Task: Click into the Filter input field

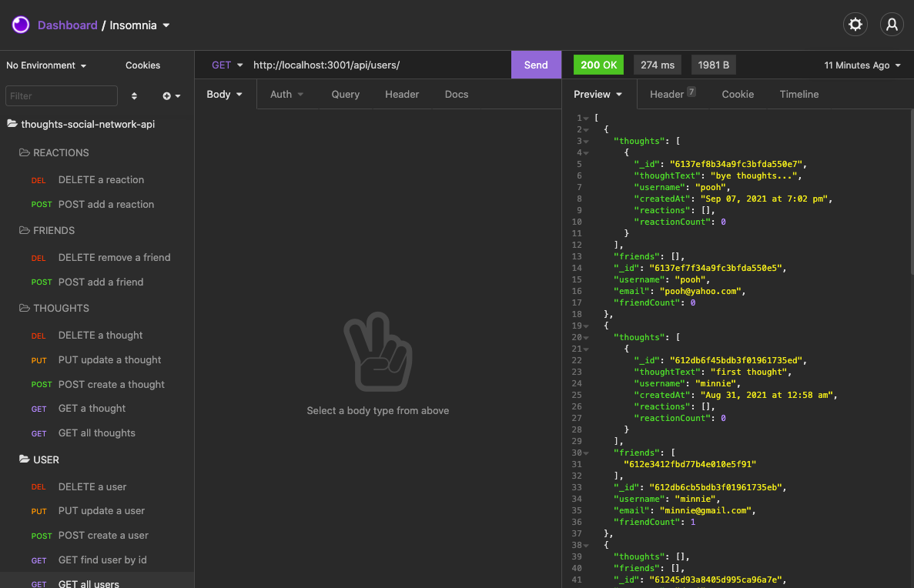Action: [x=61, y=95]
